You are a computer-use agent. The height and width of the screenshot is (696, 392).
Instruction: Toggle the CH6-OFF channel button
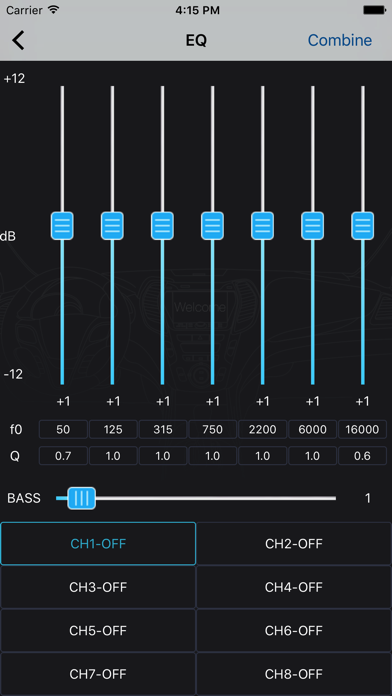[294, 631]
